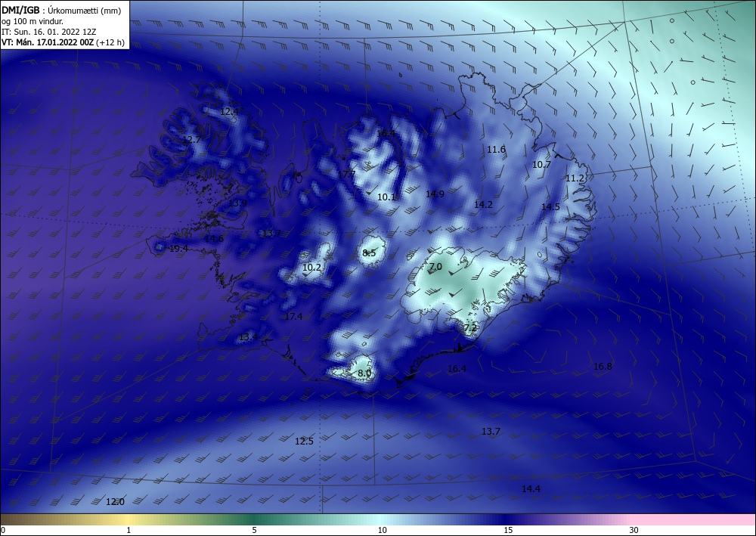Click the value 8.5 on the glacier
Image resolution: width=756 pixels, height=536 pixels.
369,253
